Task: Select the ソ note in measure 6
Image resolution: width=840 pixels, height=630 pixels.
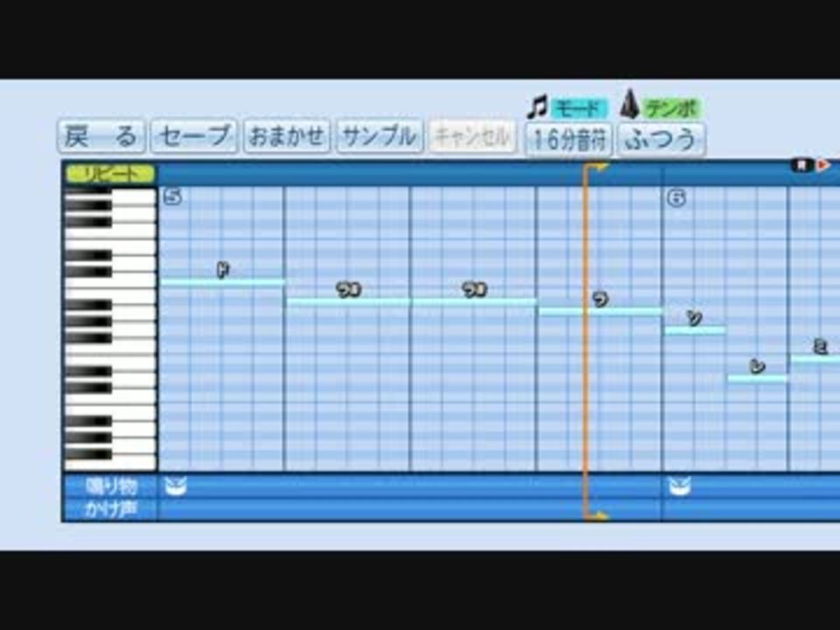Action: tap(696, 330)
